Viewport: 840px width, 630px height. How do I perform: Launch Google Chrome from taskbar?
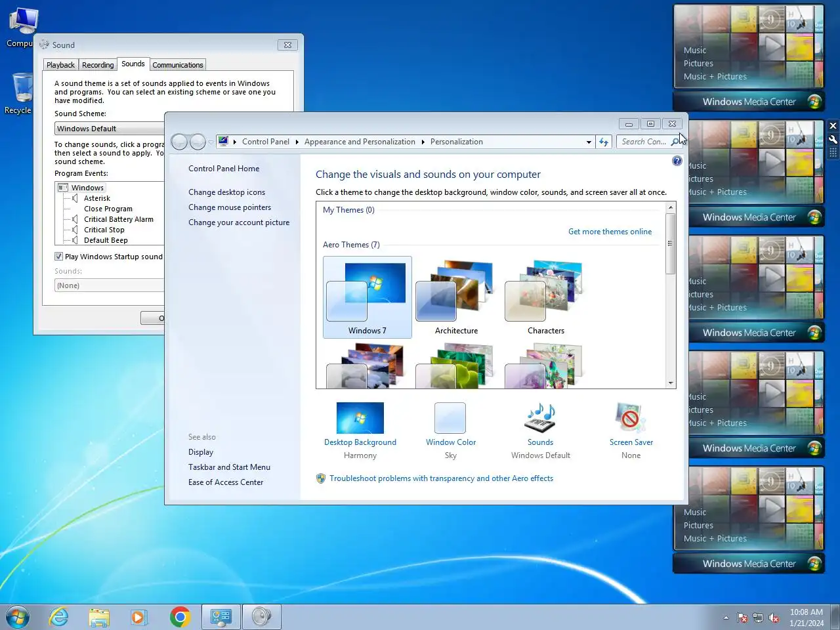[x=180, y=617]
